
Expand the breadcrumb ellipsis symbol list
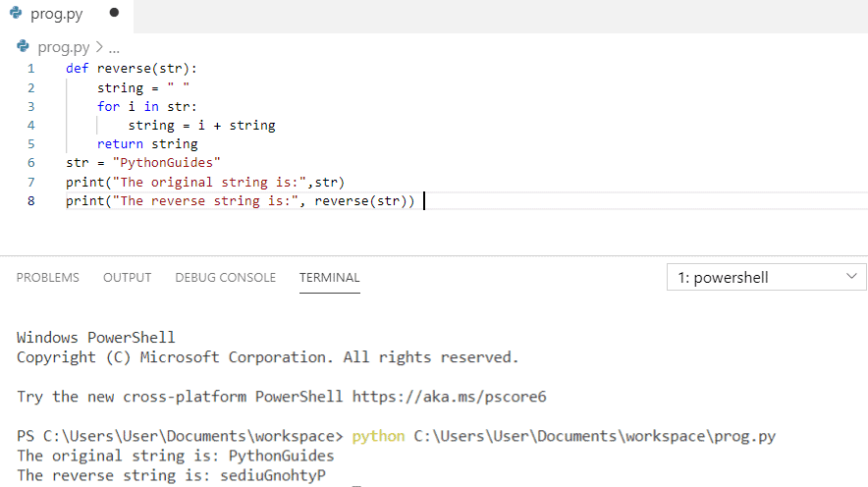click(x=113, y=47)
